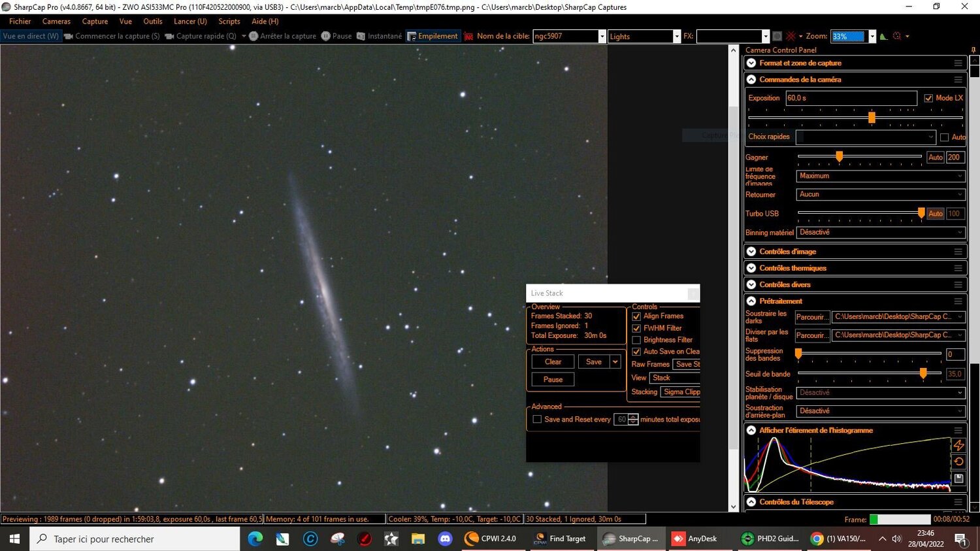The image size is (980, 551).
Task: Activate the auto-stretch lightning icon beside the histogram
Action: [958, 445]
